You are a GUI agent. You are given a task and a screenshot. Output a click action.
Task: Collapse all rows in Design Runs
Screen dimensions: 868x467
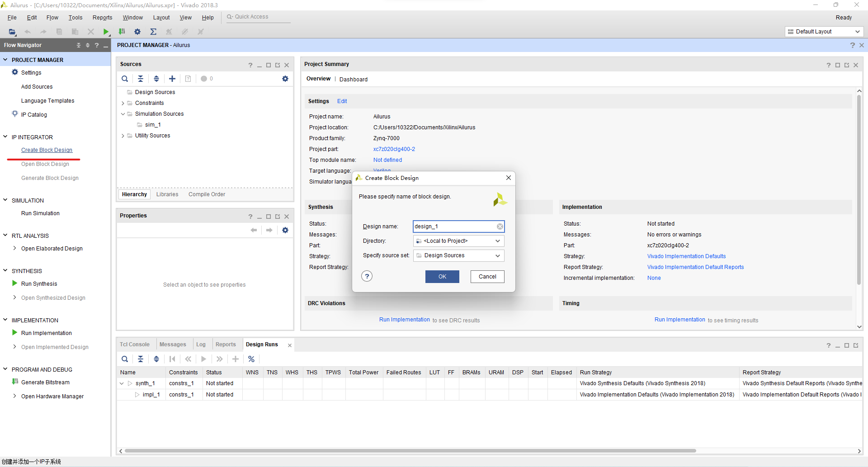141,359
